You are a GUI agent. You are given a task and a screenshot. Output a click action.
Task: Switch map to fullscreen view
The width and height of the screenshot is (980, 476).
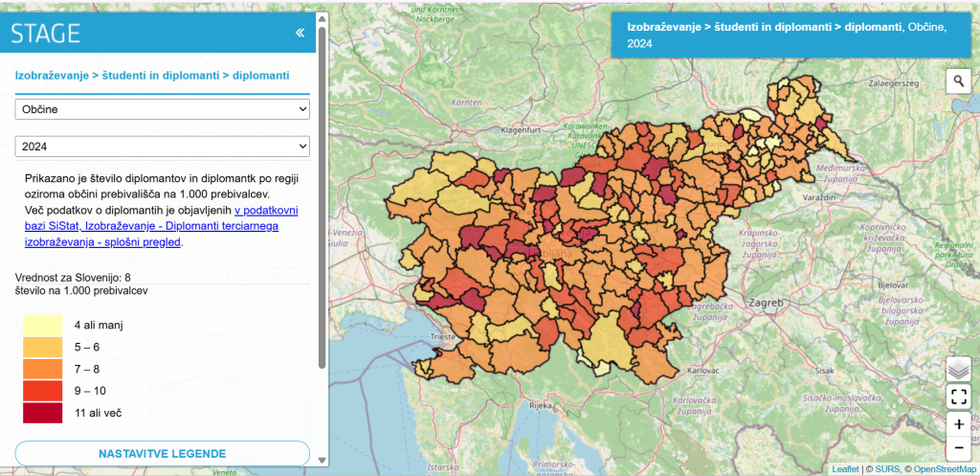point(958,397)
